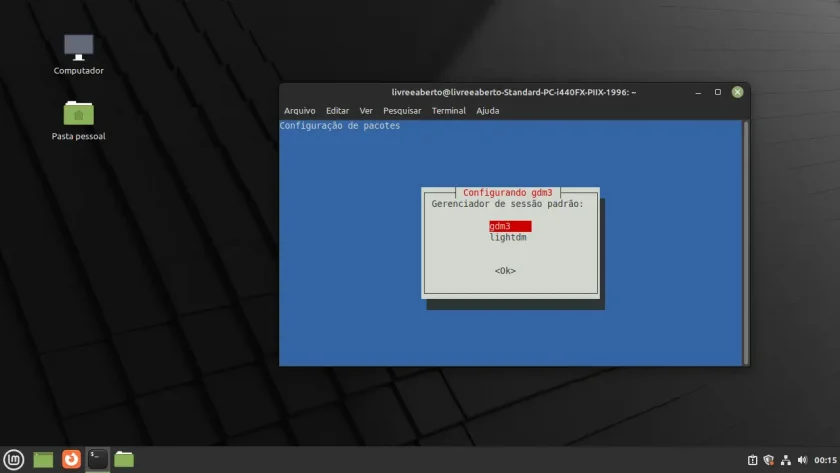Click the terminal vertical scrollbar
This screenshot has height=473, width=840.
(746, 242)
